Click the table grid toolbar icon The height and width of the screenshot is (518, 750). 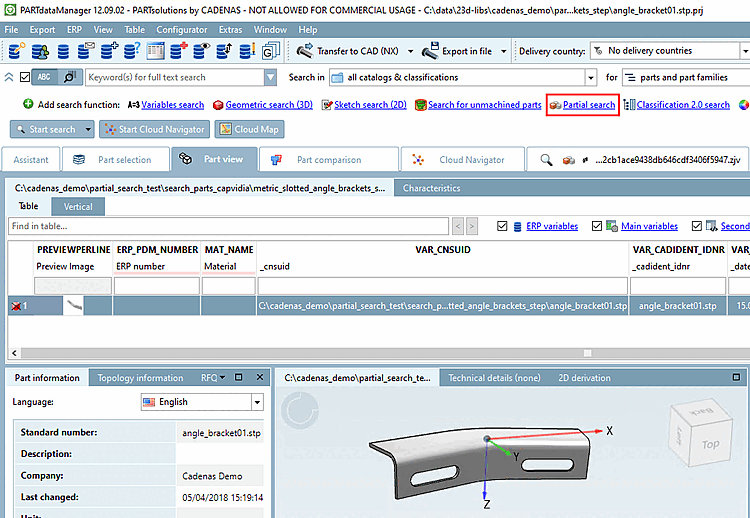(x=155, y=51)
